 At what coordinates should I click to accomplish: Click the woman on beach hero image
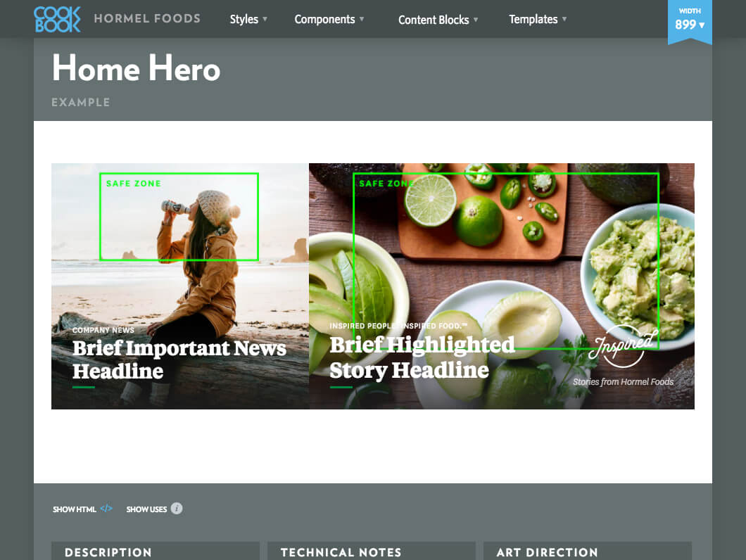(180, 286)
